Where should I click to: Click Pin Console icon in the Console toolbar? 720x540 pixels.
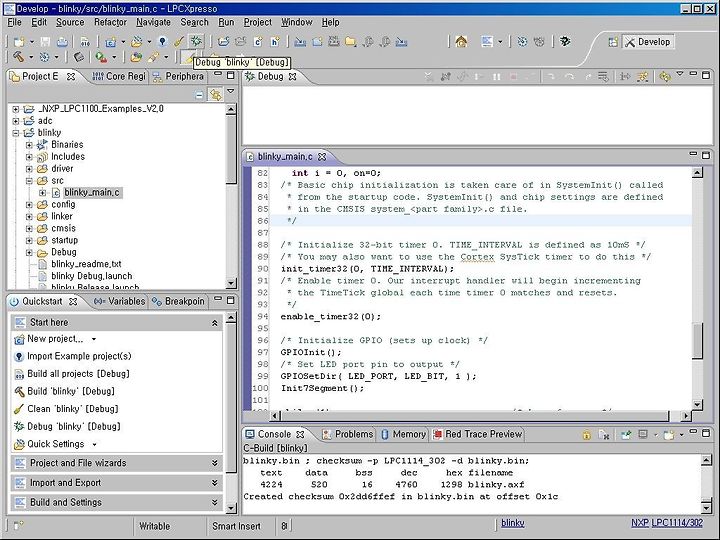tap(625, 434)
